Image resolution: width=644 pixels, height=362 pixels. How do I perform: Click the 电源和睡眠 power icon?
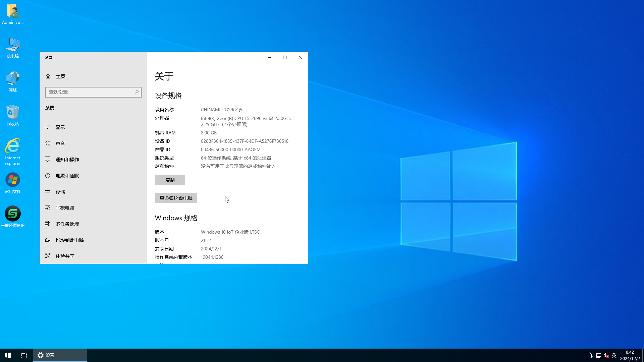pyautogui.click(x=48, y=175)
